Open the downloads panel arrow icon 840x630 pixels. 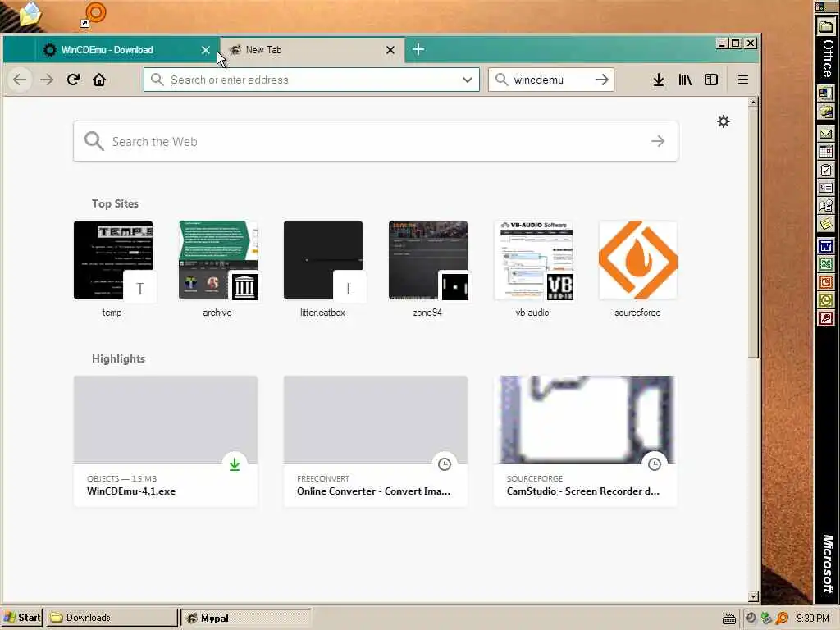tap(659, 80)
